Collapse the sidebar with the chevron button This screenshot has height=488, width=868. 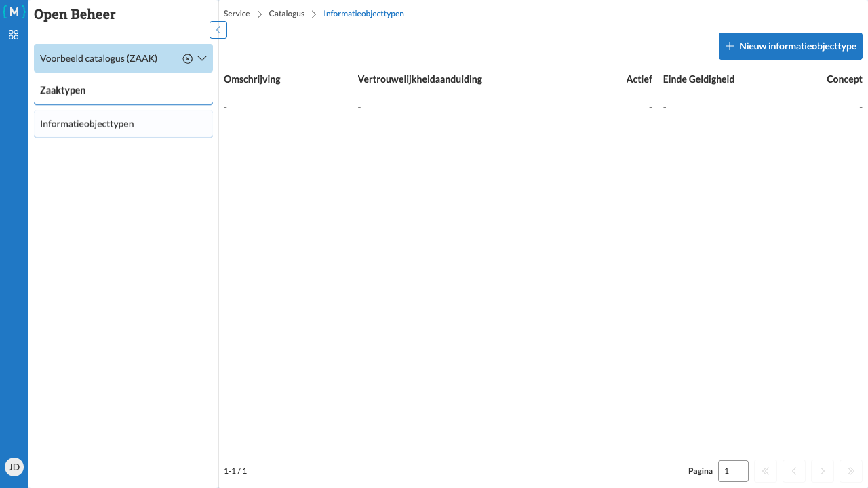click(218, 30)
